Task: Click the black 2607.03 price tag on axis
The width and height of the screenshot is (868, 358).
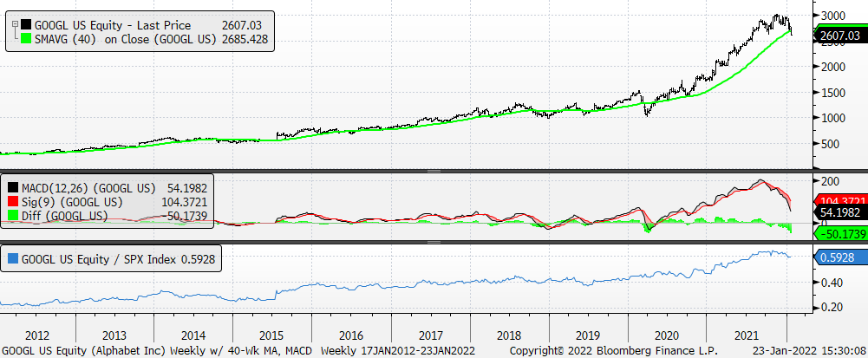Action: pos(839,36)
